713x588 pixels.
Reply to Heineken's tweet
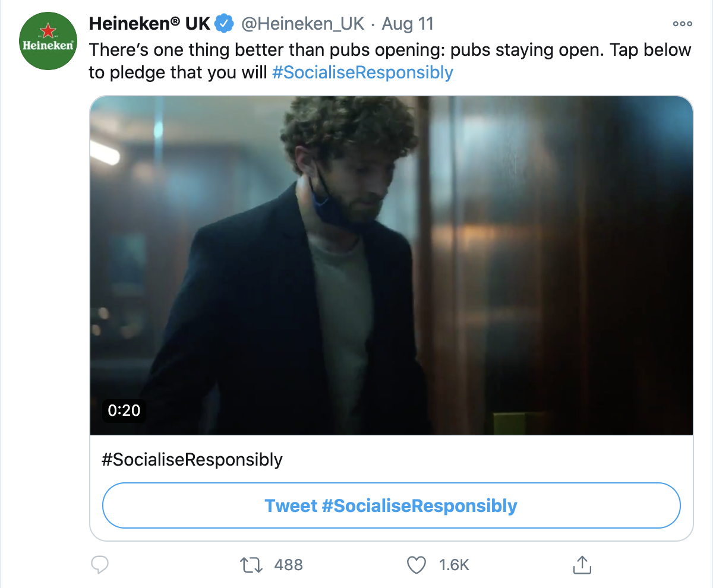100,565
